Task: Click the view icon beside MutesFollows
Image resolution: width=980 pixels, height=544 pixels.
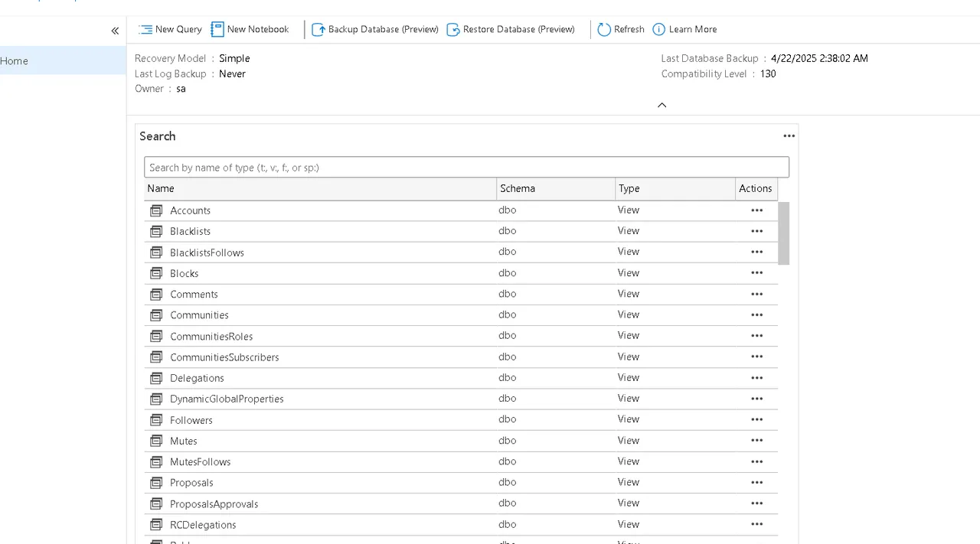Action: click(x=156, y=461)
